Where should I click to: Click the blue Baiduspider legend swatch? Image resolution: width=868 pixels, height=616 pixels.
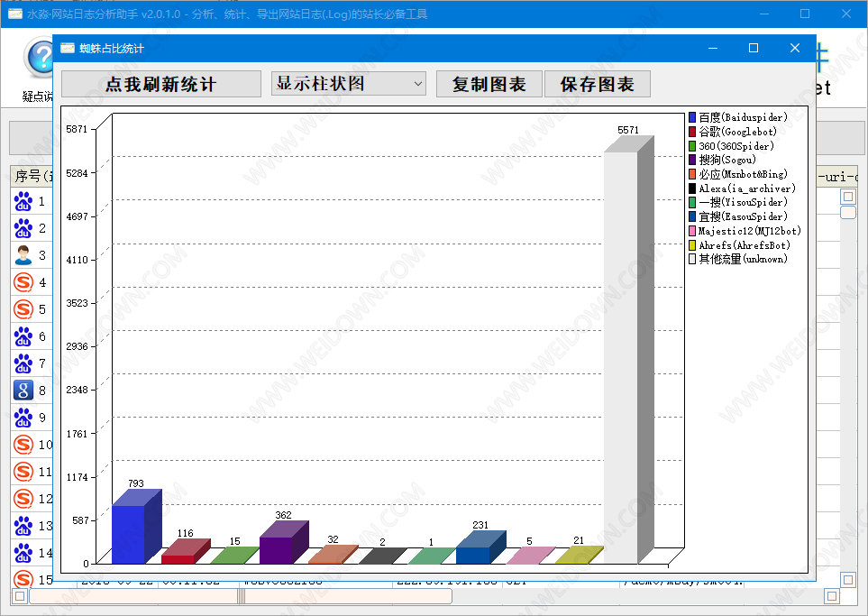tap(692, 117)
